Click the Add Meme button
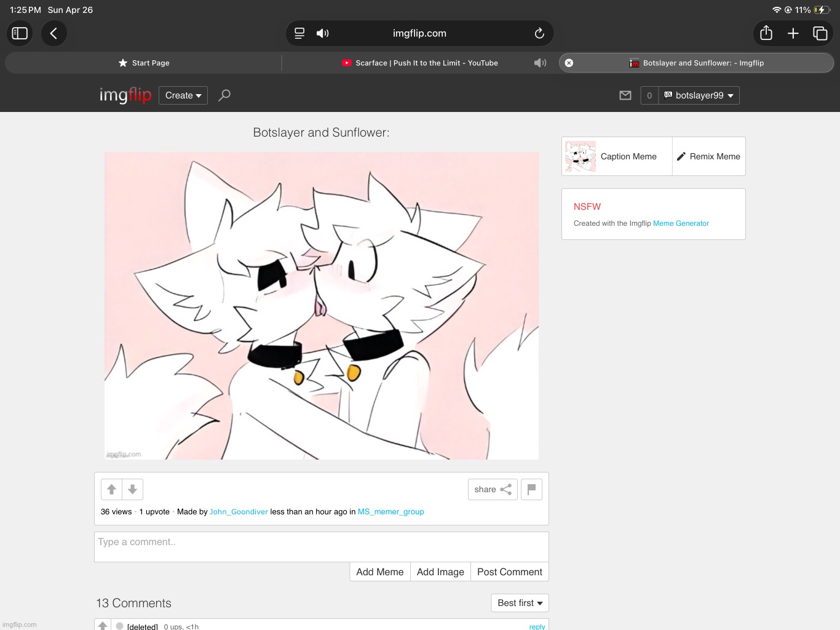This screenshot has height=630, width=840. click(x=380, y=572)
